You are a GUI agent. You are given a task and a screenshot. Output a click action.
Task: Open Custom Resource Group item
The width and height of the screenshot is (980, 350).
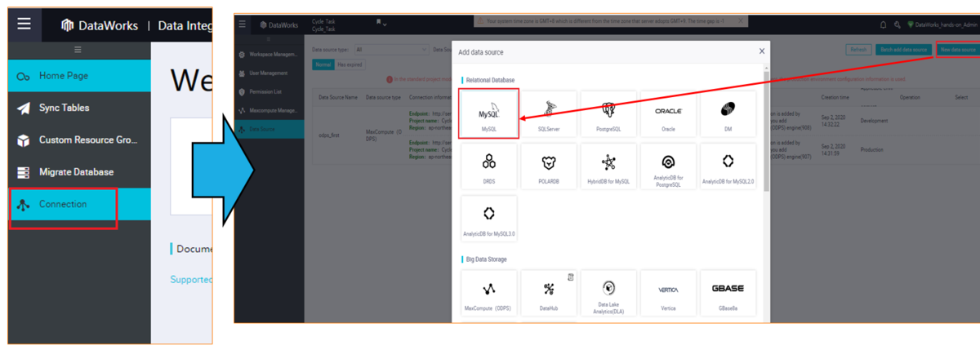[x=79, y=140]
